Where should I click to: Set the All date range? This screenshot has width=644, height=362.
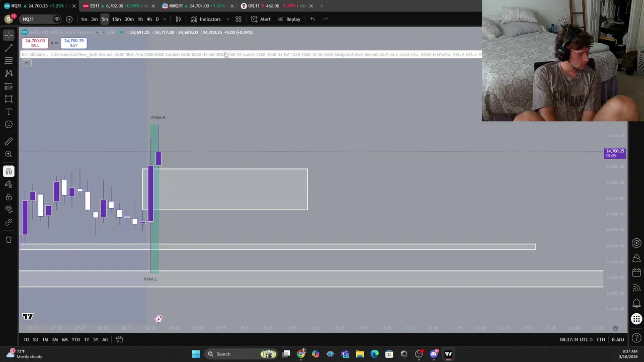[x=105, y=339]
